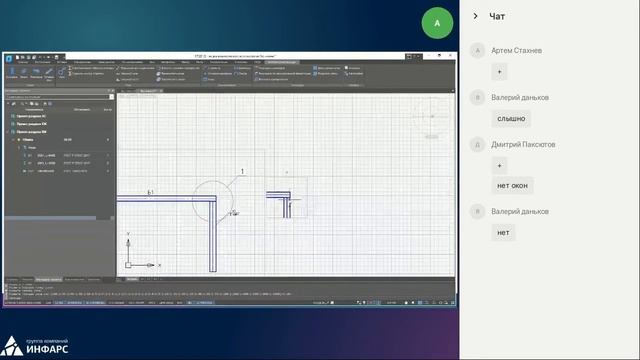Click the 'Кол-во' column header
640x360 pixels.
point(107,109)
